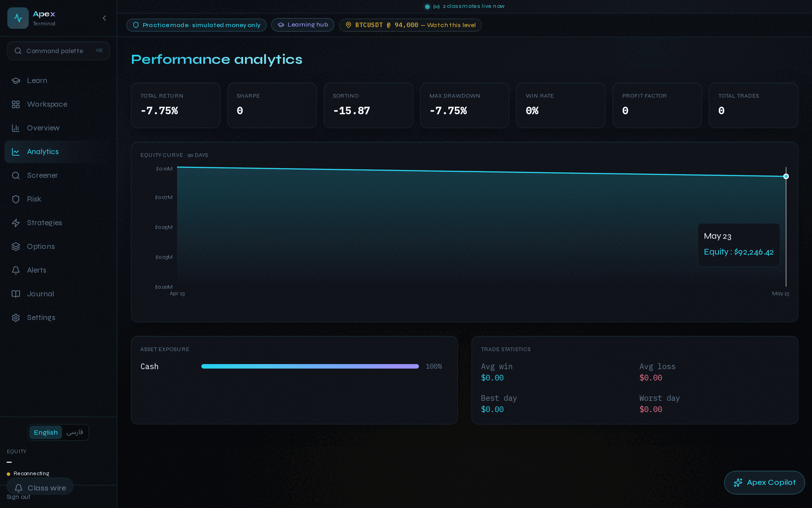The height and width of the screenshot is (508, 812).
Task: Click the Workspace grid icon
Action: (16, 104)
